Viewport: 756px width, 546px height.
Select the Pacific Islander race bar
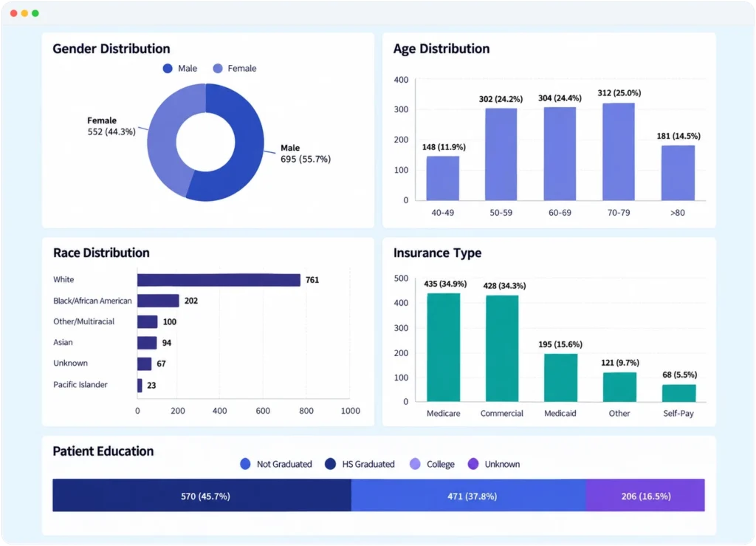click(x=140, y=386)
